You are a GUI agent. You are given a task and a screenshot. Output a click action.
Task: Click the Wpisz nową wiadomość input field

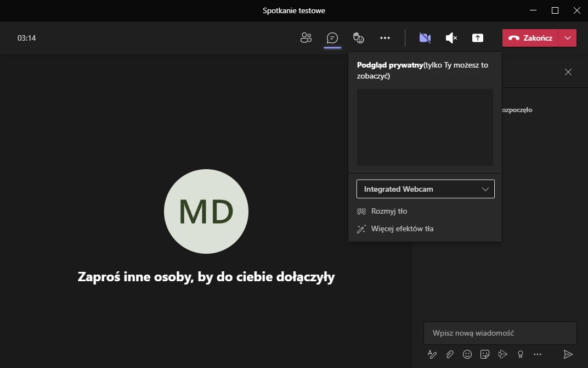(500, 333)
